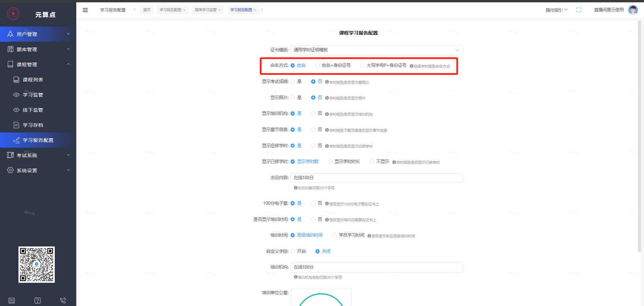This screenshot has height=306, width=644.
Task: Expand the 操作指引 dropdown
Action: (x=556, y=10)
